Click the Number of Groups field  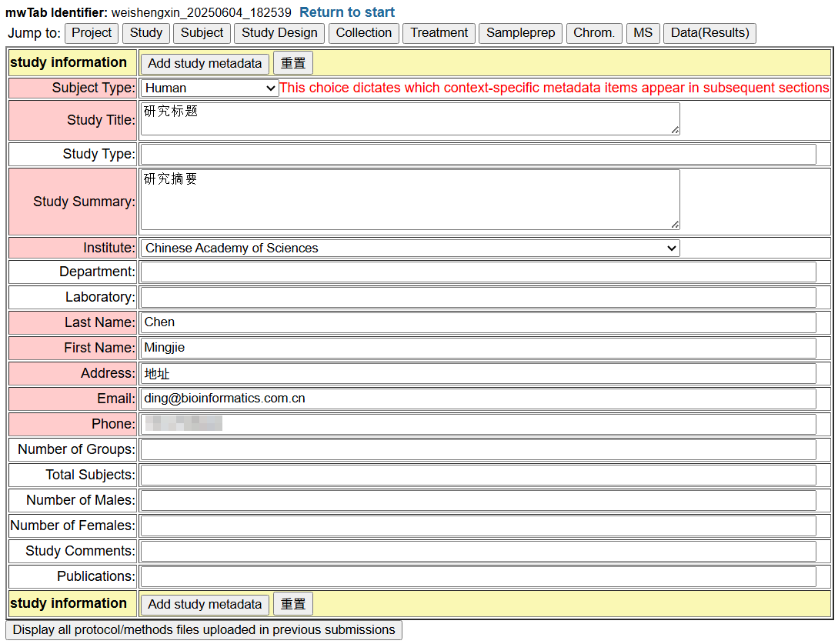(x=477, y=449)
